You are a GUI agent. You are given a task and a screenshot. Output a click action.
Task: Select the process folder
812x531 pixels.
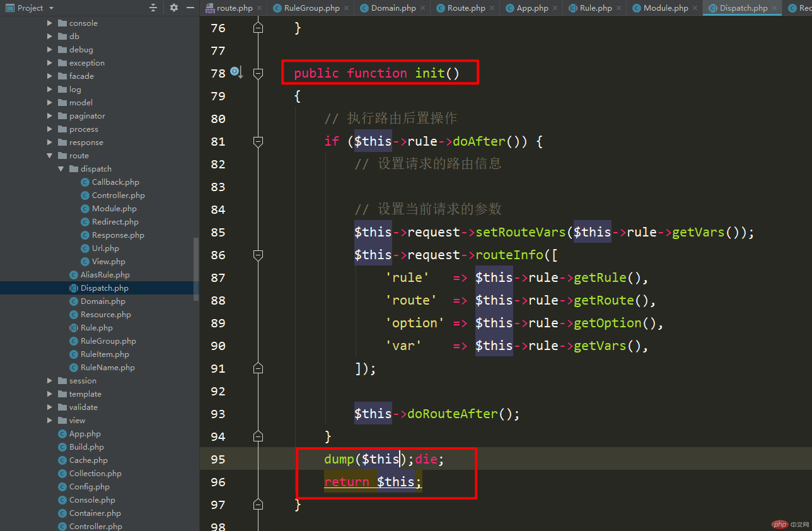[x=78, y=129]
